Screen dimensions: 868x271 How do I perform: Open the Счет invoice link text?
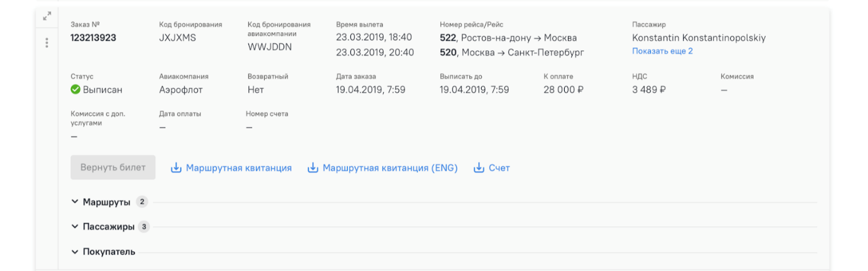pyautogui.click(x=499, y=168)
